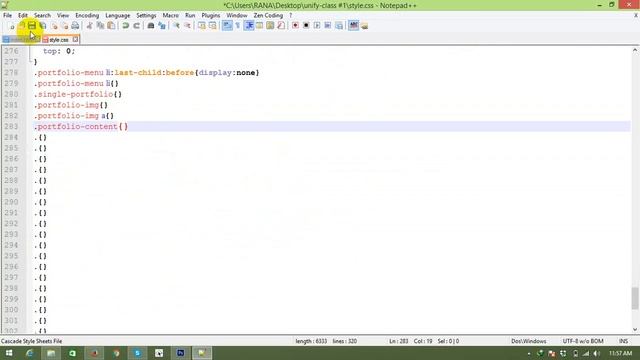Toggle show all characters pilcrow icon
This screenshot has height=360, width=640.
238,26
